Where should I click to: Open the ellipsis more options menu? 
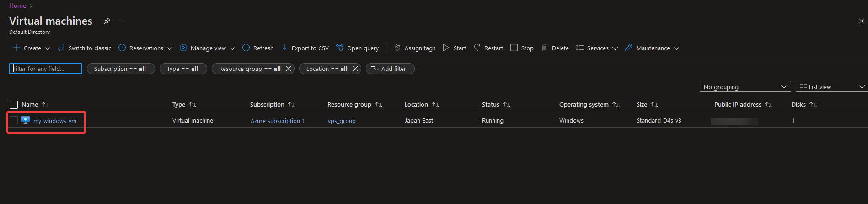(122, 21)
